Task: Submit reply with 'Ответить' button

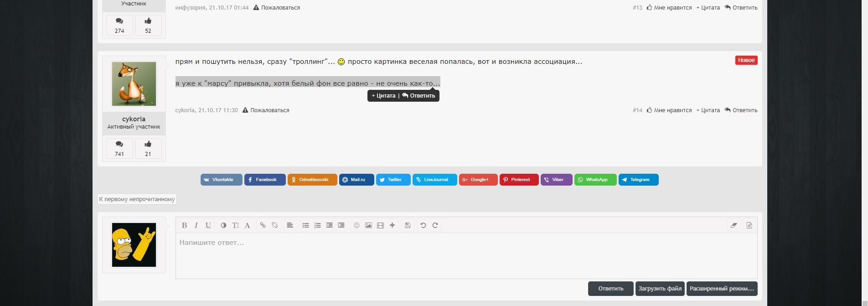Action: tap(611, 289)
